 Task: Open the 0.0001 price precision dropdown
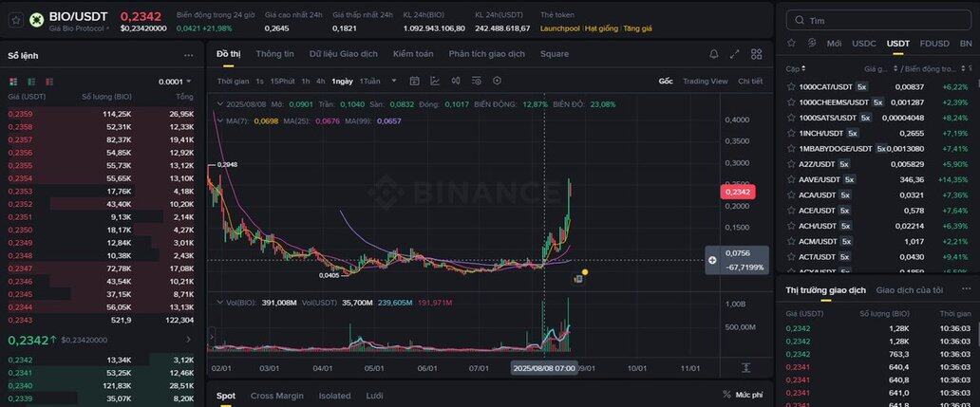[175, 82]
